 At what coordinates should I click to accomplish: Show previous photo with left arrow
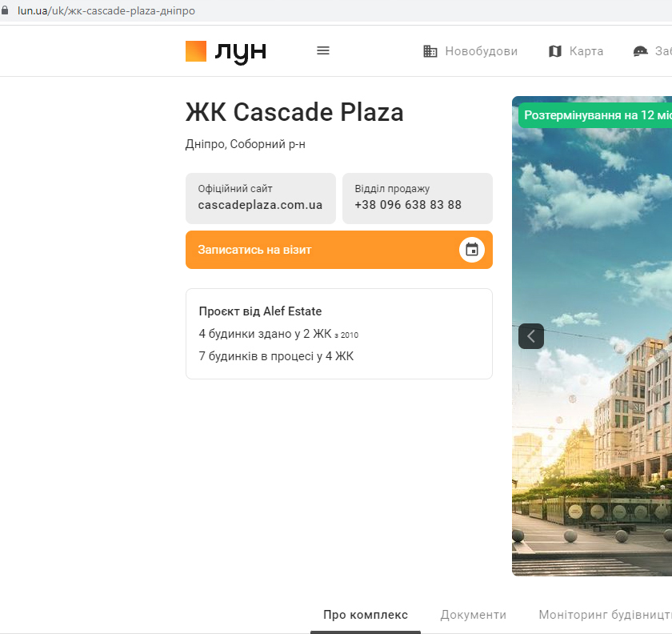[x=531, y=336]
